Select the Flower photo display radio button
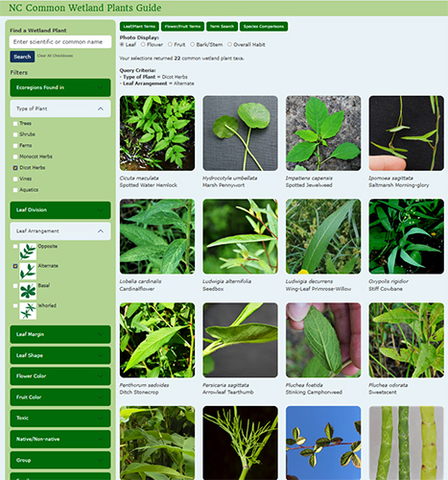This screenshot has width=448, height=480. pyautogui.click(x=143, y=45)
